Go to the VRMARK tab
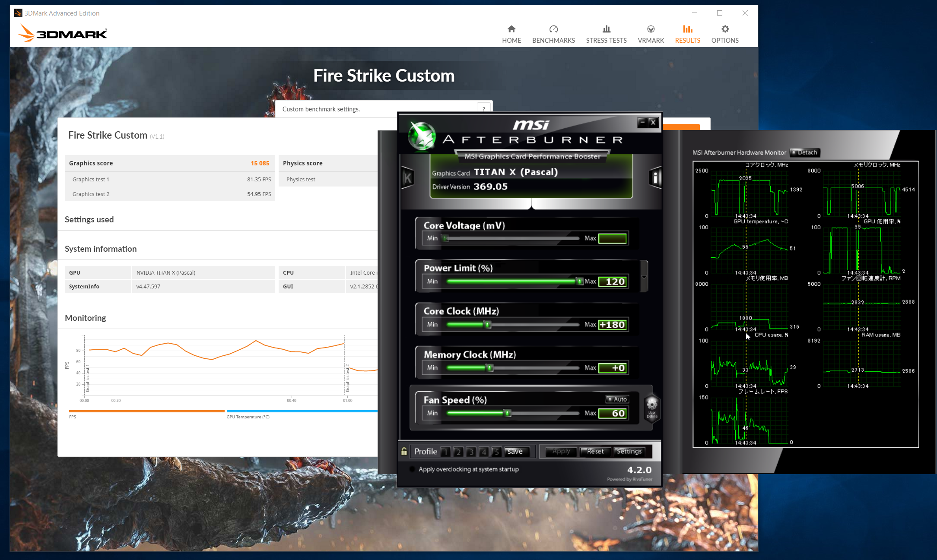This screenshot has width=937, height=560. [x=651, y=34]
